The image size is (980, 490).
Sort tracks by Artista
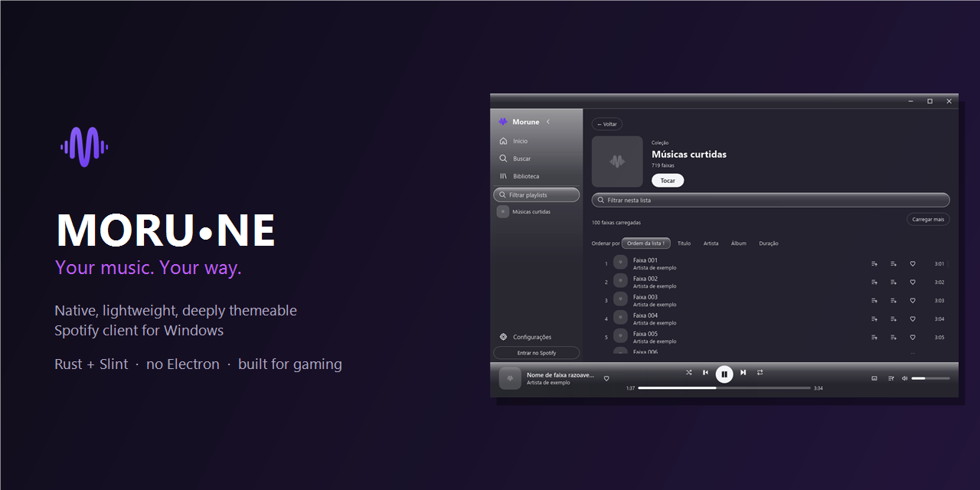coord(711,243)
